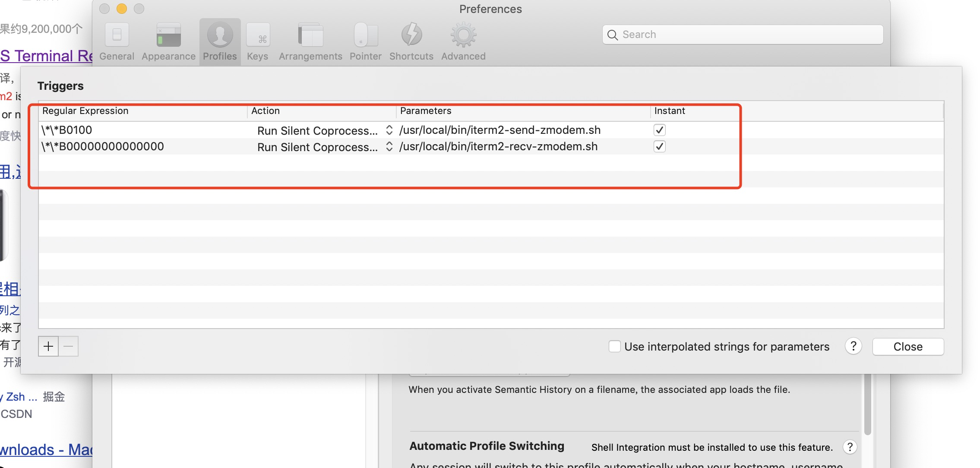Viewport: 980px width, 468px height.
Task: Uncheck Instant for the zmodem receive trigger
Action: (660, 146)
